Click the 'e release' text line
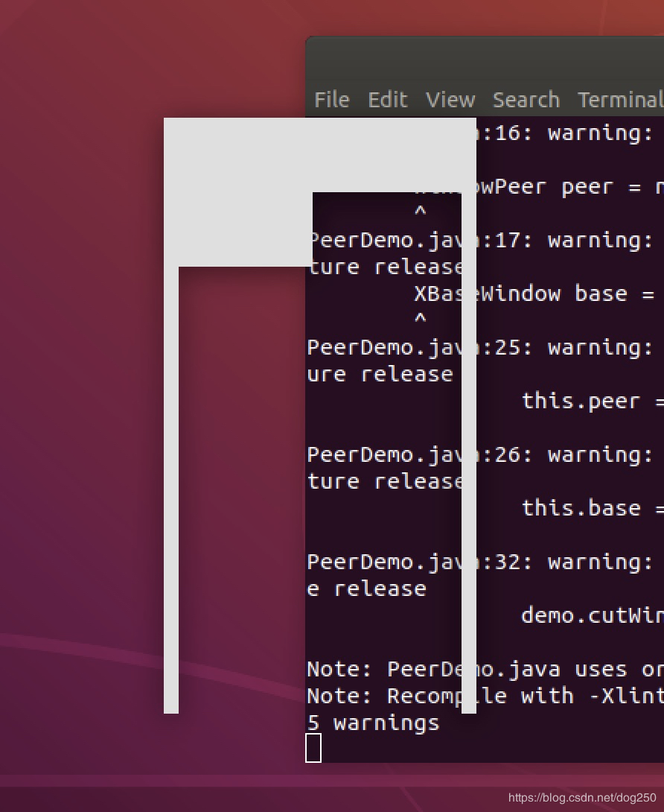 click(x=366, y=589)
